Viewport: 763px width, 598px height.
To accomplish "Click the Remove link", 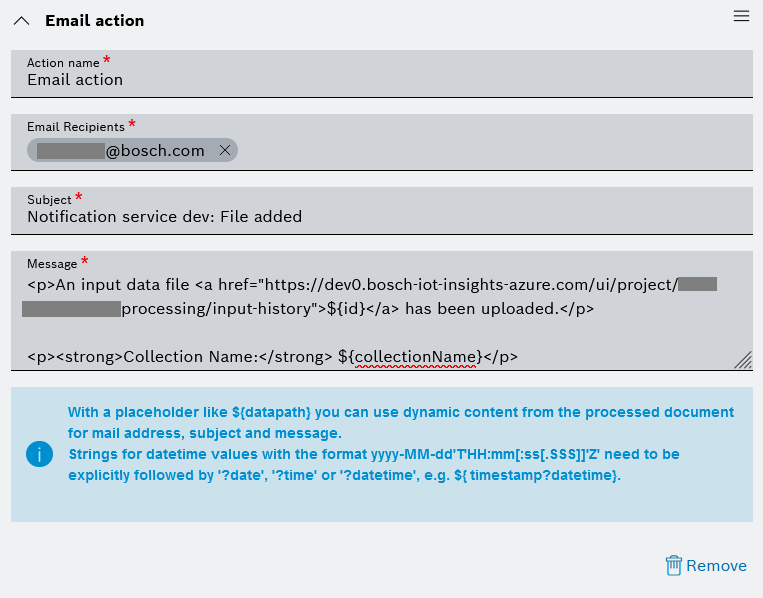I will 716,566.
